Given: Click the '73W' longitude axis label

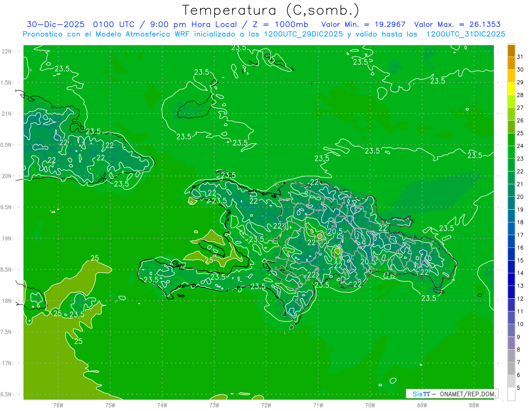Looking at the screenshot, I should pyautogui.click(x=214, y=405).
